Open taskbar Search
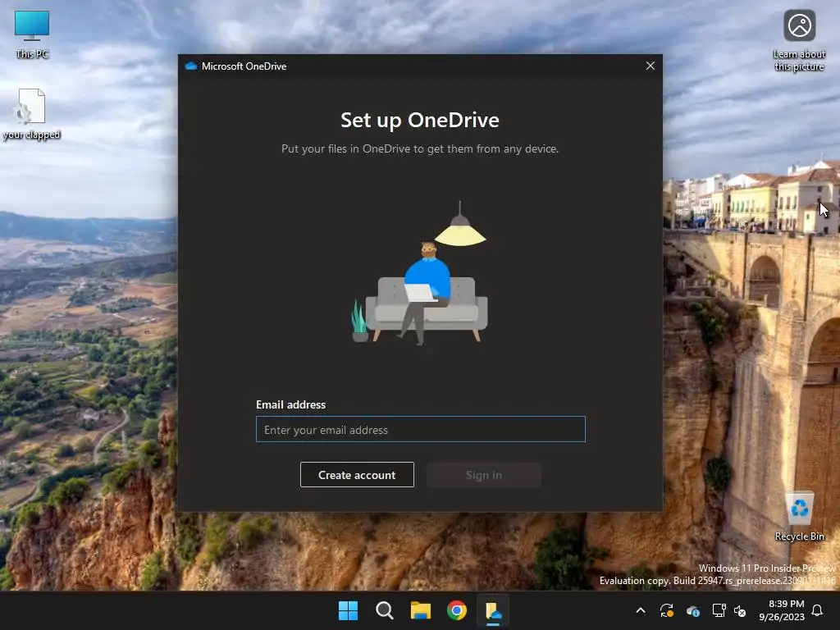 click(385, 610)
